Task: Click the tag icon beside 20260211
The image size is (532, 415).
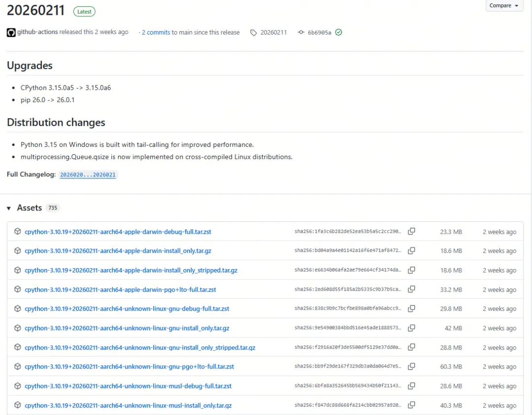Action: (x=254, y=33)
